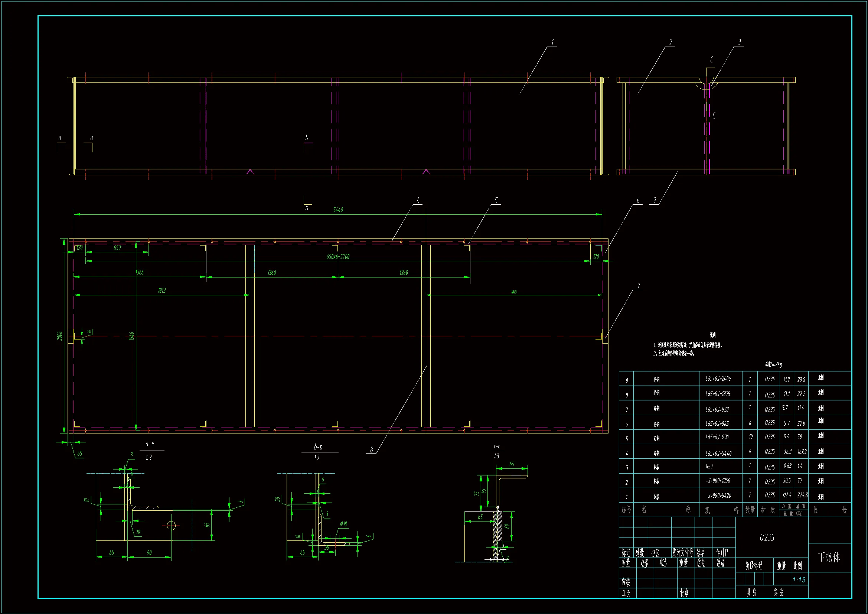Viewport: 868px width, 614px height.
Task: Select part balloon number 8 label
Action: click(x=372, y=449)
